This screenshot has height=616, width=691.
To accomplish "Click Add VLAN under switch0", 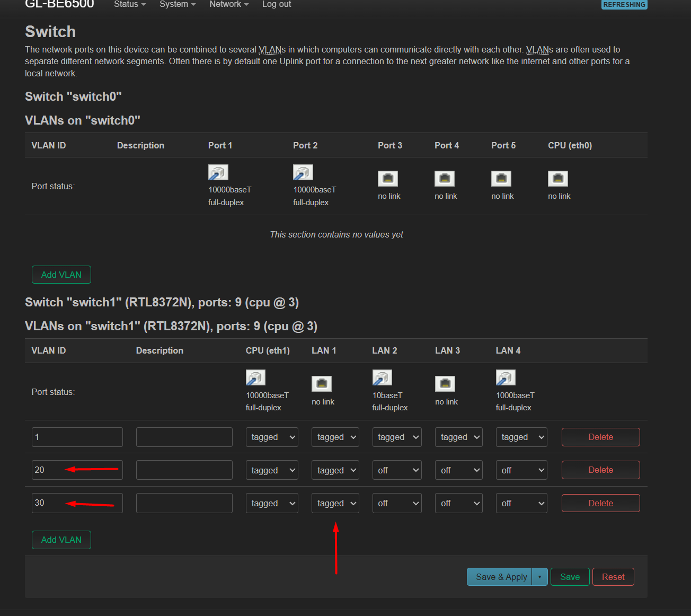I will tap(61, 275).
